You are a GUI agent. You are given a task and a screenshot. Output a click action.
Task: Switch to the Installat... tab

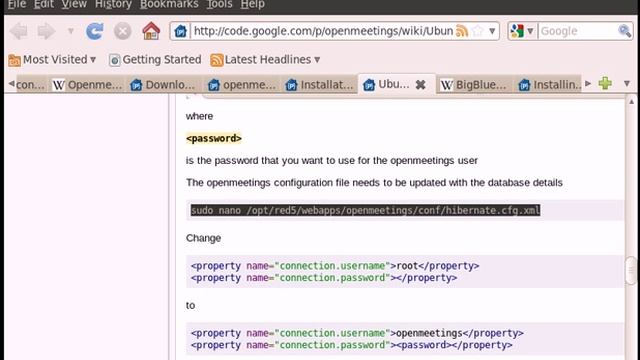tap(319, 84)
